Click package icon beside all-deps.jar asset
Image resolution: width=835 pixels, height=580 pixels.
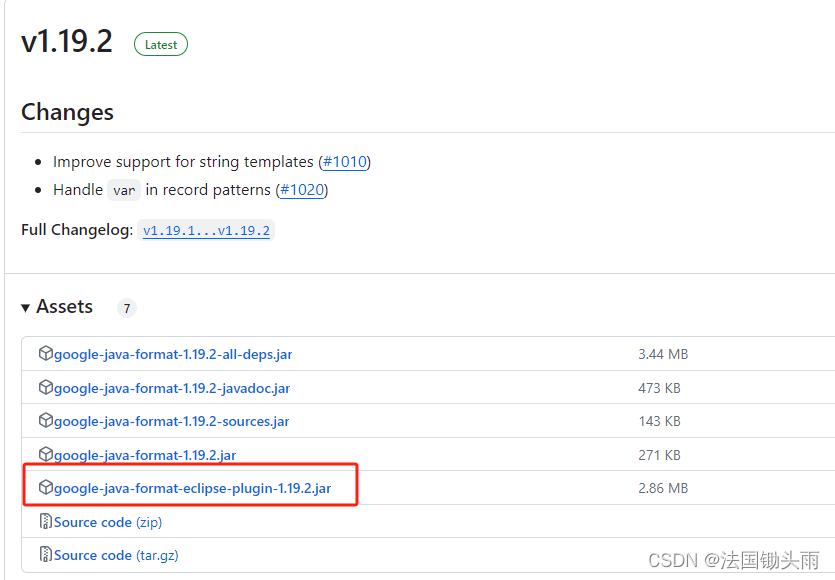46,353
